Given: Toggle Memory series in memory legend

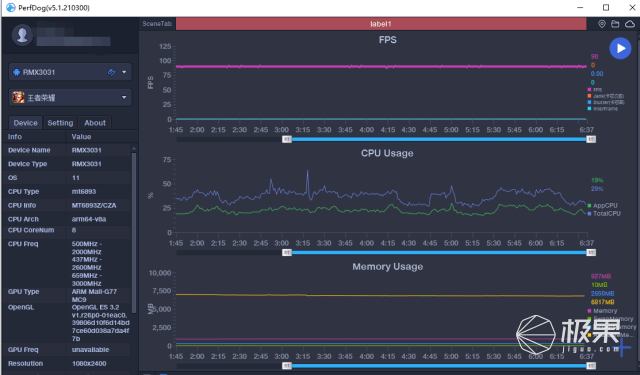Looking at the screenshot, I should (602, 311).
